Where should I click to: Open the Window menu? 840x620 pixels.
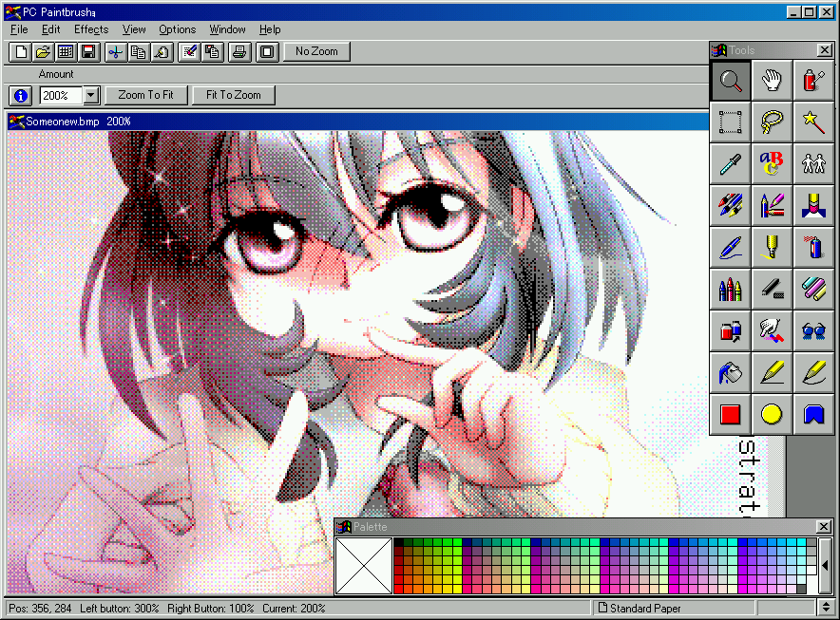[227, 29]
